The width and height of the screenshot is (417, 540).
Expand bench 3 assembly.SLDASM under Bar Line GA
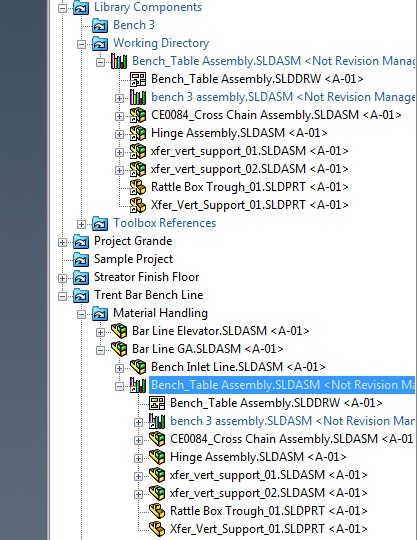138,422
